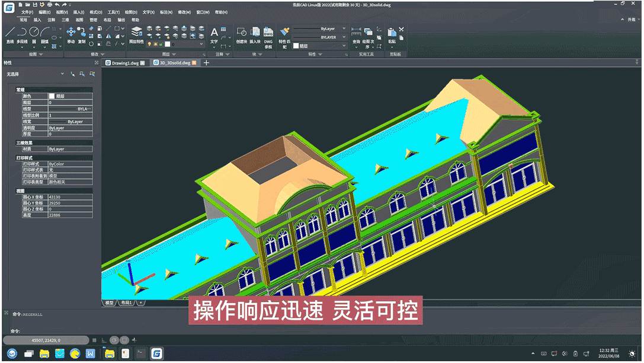Toggle the ortho mode status button
The height and width of the screenshot is (363, 644).
tap(104, 340)
